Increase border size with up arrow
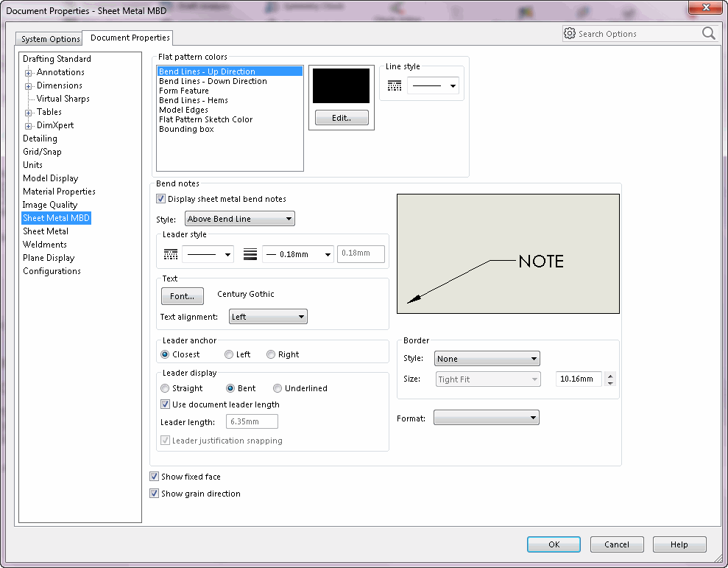 [610, 376]
